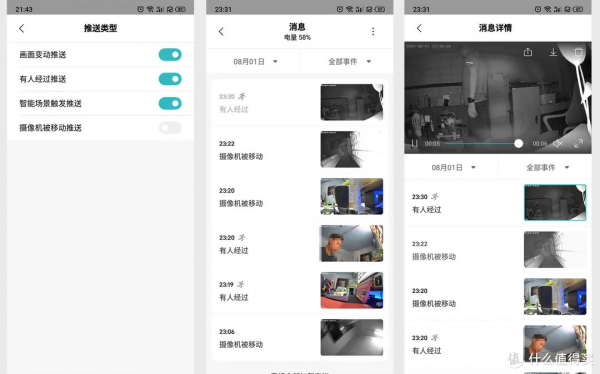Tap the video player preview image
This screenshot has height=374, width=600.
click(498, 98)
